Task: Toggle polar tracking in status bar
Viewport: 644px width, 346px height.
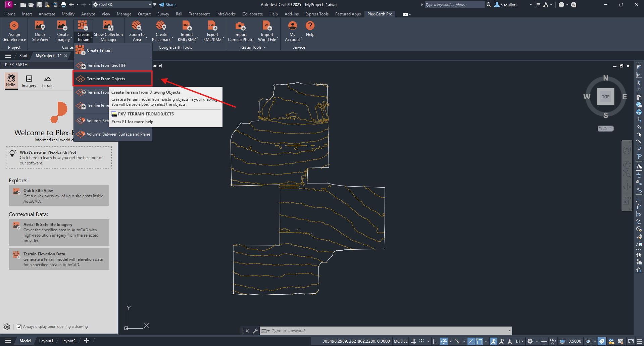Action: pos(444,341)
